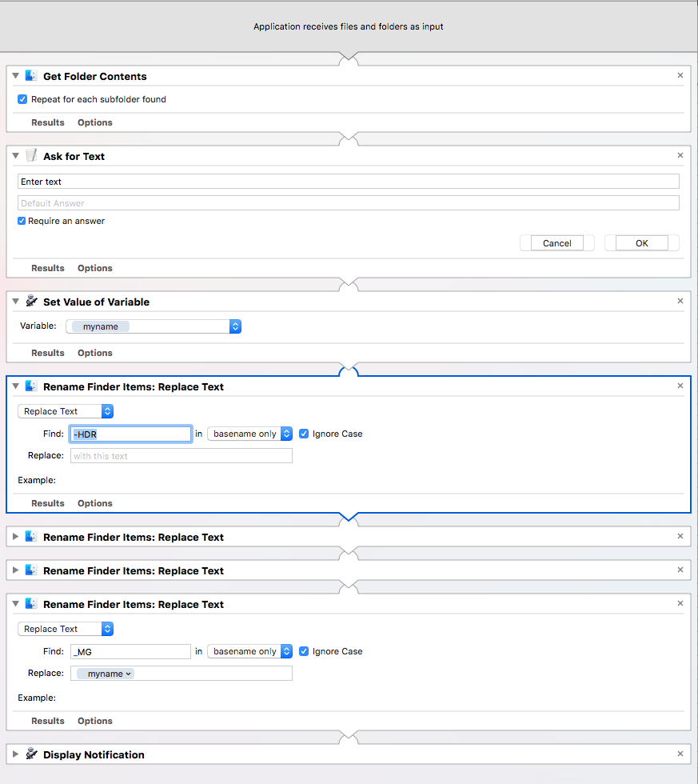Remove the Ask for Text action
Image resolution: width=698 pixels, height=784 pixels.
[x=680, y=155]
